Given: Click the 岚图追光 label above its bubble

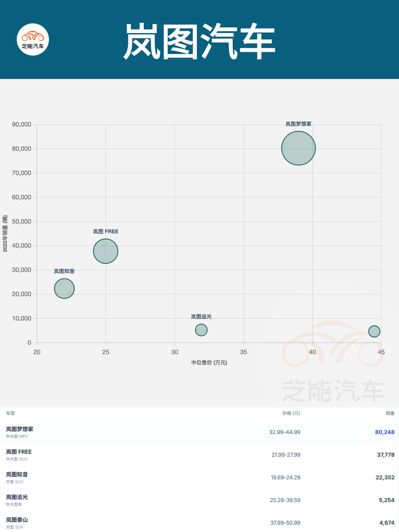Looking at the screenshot, I should tap(201, 317).
